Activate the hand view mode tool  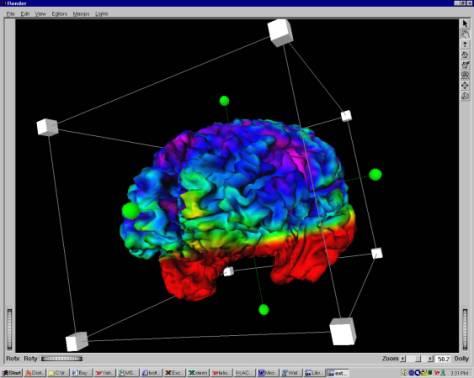click(x=465, y=34)
